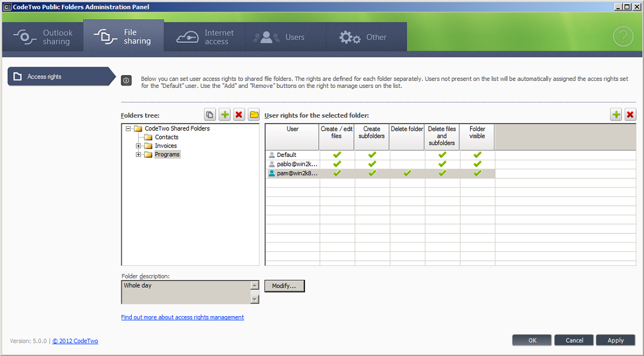Select the Contacts folder
Viewport: 644px width, 356px height.
click(x=166, y=137)
